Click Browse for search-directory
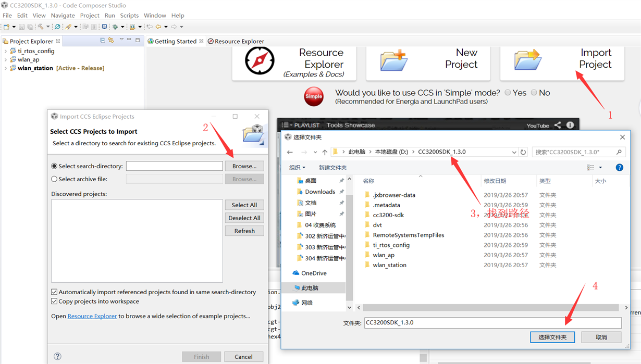 [244, 166]
